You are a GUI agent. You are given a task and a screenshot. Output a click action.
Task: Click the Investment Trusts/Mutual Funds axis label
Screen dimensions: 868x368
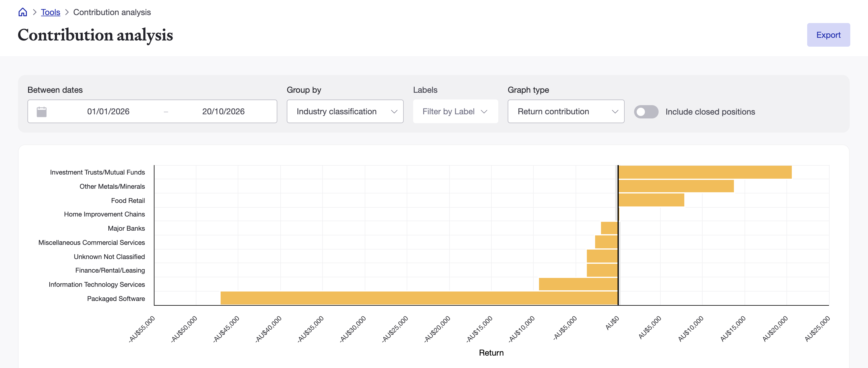[x=97, y=172]
